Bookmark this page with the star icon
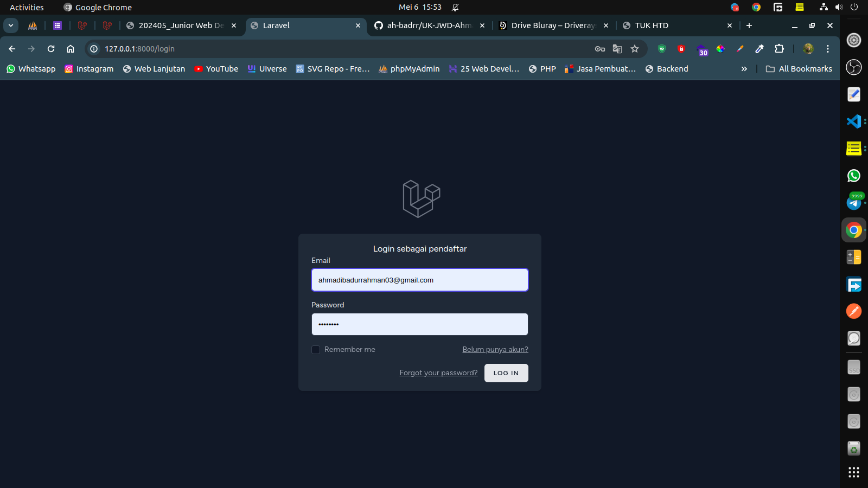Screen dimensions: 868x488 click(635, 49)
